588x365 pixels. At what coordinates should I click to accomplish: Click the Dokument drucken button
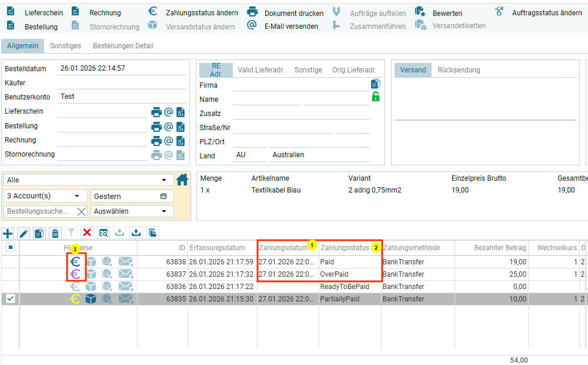pyautogui.click(x=286, y=13)
